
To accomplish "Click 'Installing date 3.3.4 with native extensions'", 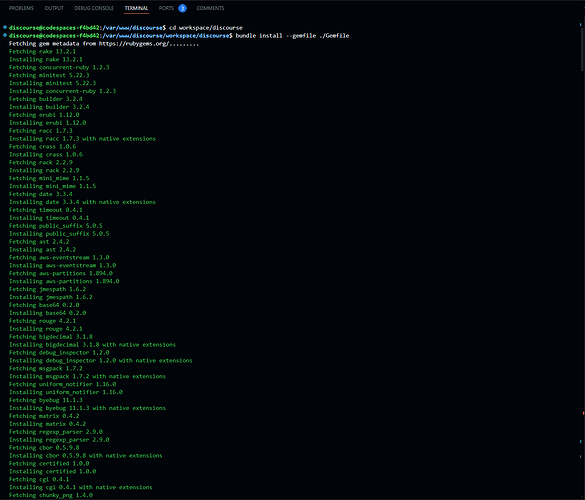I will [x=82, y=202].
